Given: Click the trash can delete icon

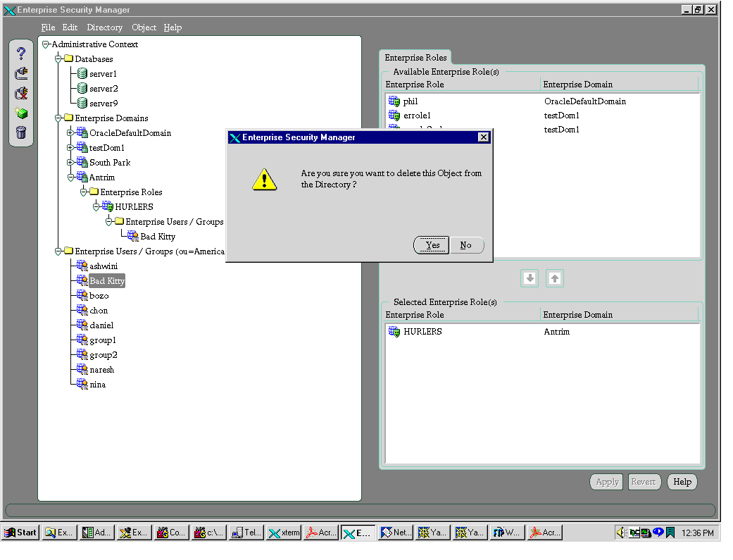Looking at the screenshot, I should [21, 132].
